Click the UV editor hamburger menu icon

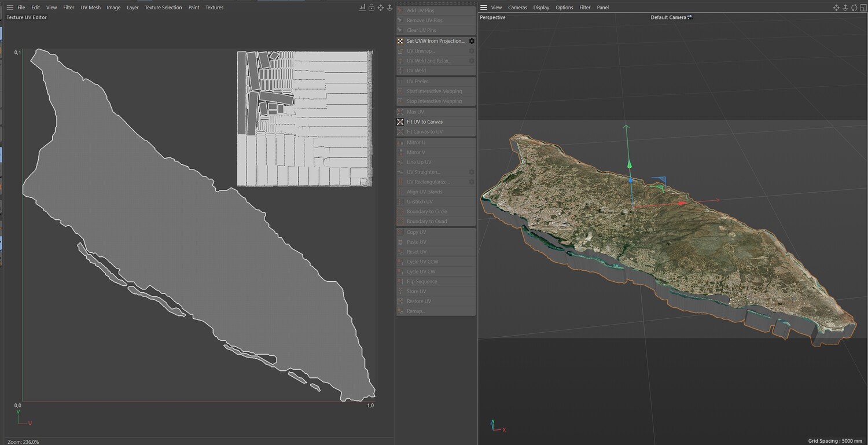click(x=10, y=8)
